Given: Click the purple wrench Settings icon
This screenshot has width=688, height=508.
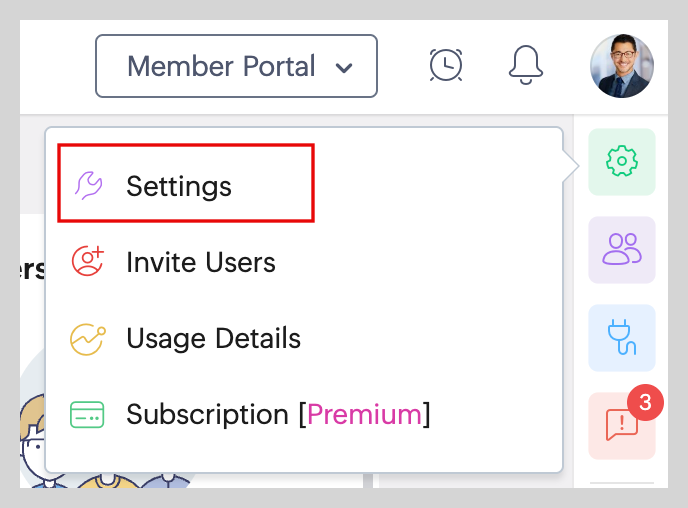Looking at the screenshot, I should [x=88, y=186].
